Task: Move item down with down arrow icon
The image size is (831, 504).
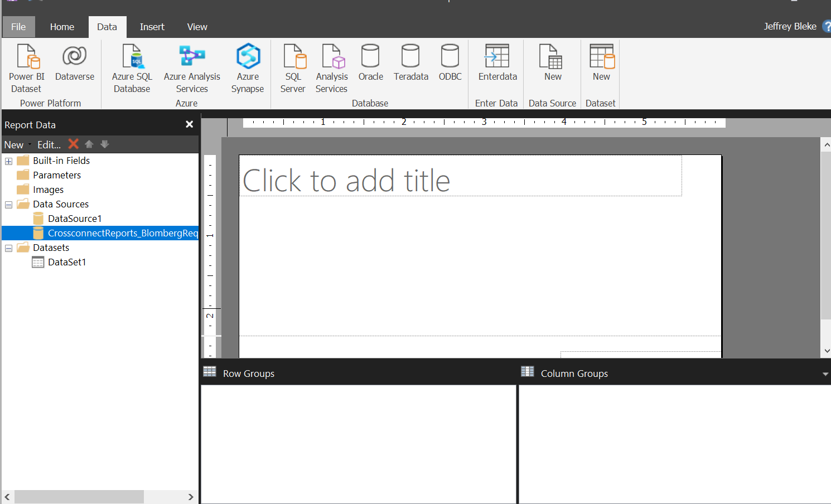Action: click(104, 144)
